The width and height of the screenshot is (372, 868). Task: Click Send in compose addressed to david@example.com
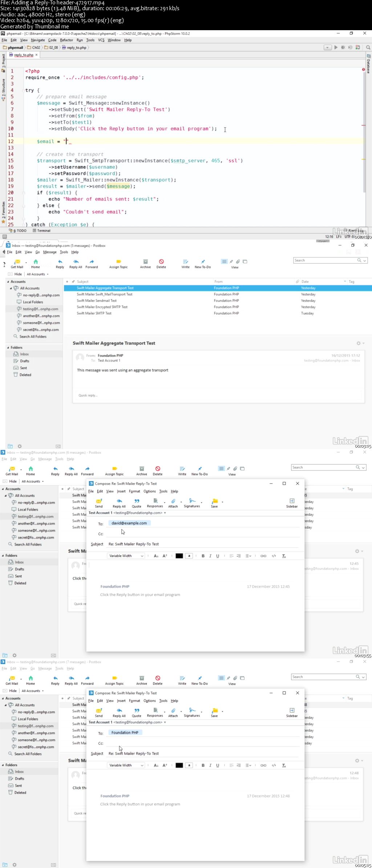pyautogui.click(x=99, y=503)
